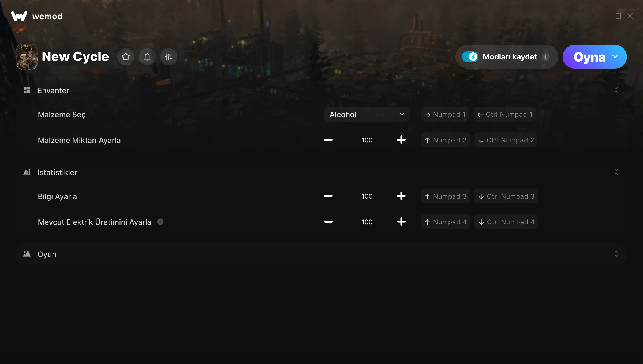Click the WeMod logo icon
The width and height of the screenshot is (643, 364).
(19, 16)
